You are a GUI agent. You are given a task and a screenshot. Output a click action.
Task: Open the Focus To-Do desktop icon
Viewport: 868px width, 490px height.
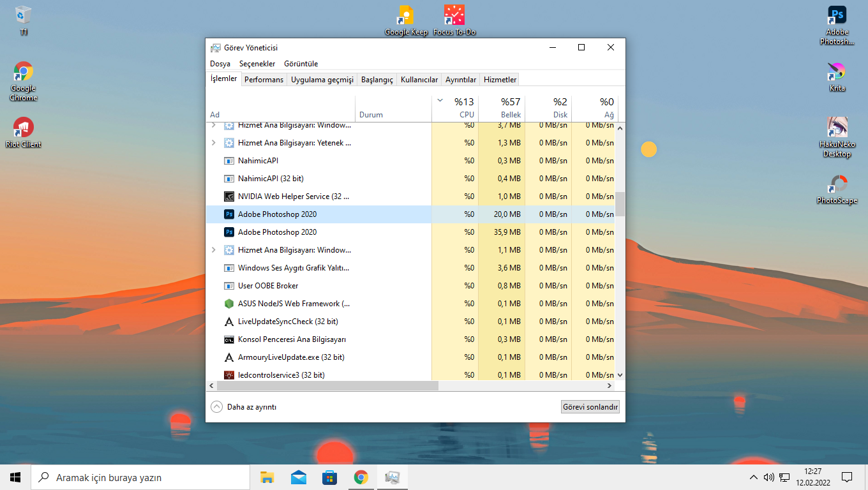tap(454, 17)
